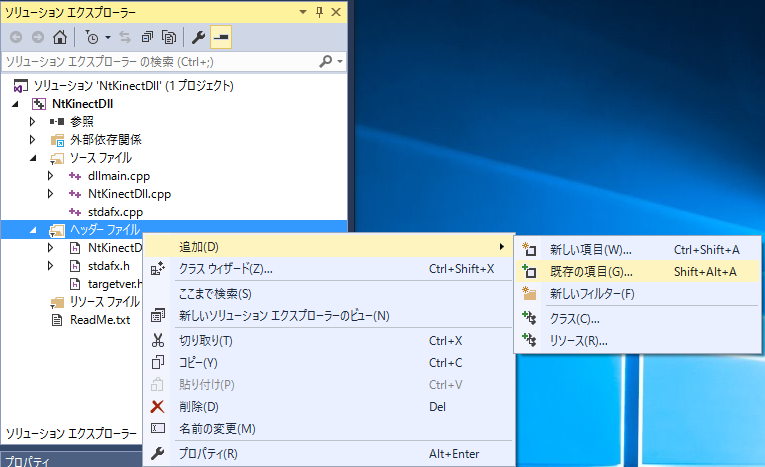Choose 新しい項目(W)... from the submenu
This screenshot has height=467, width=765.
coord(590,249)
